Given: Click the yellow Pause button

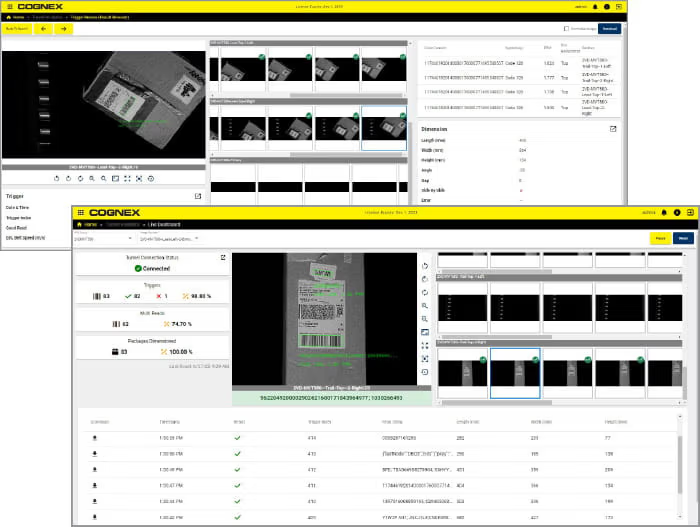Looking at the screenshot, I should point(659,239).
